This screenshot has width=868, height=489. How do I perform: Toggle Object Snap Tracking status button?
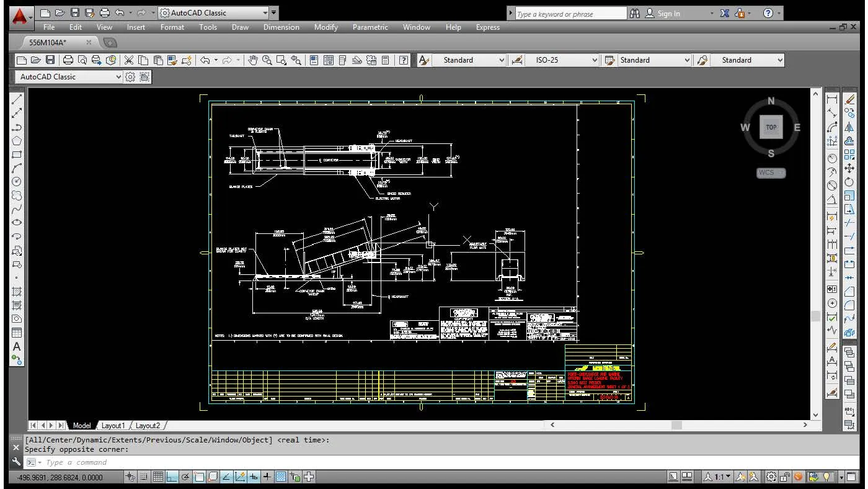tap(226, 477)
